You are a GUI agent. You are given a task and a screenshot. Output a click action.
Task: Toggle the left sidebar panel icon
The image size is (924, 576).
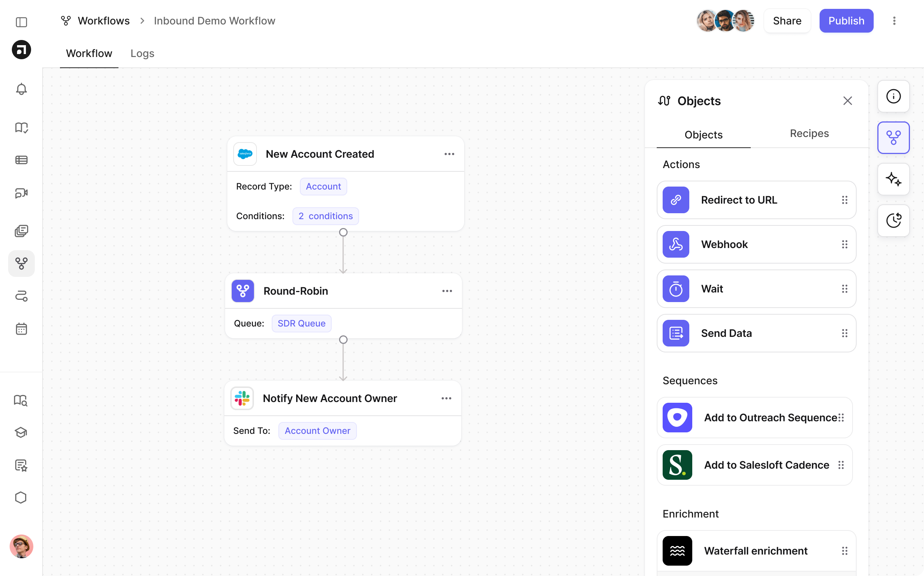(21, 22)
